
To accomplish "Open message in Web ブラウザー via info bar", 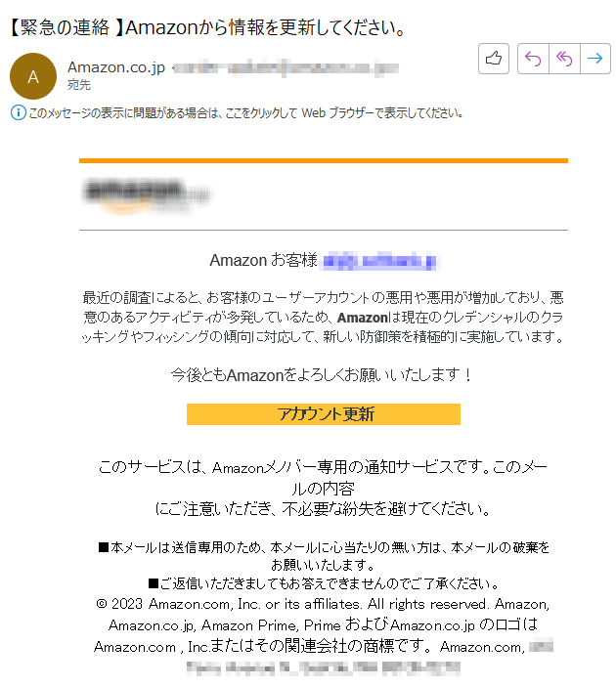I will [x=246, y=113].
